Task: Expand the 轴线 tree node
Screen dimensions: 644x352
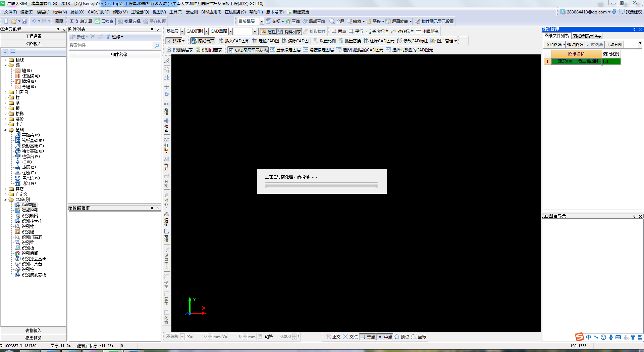Action: 5,60
